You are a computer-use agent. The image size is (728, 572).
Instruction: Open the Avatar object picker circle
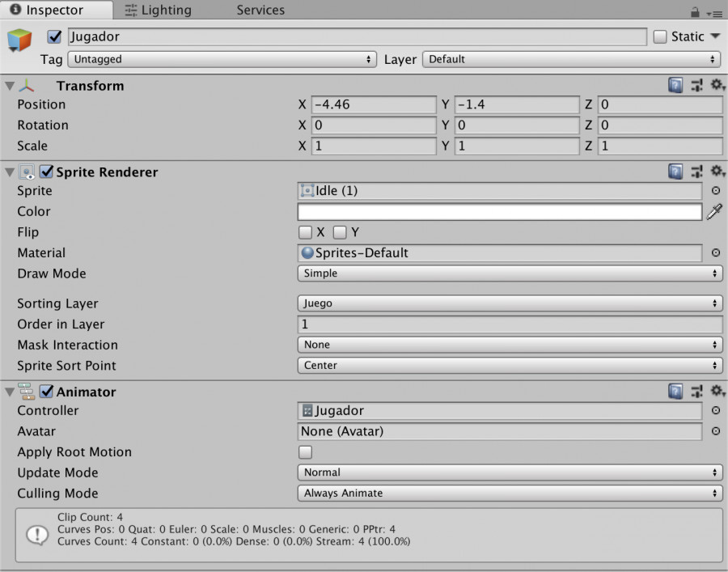[716, 431]
